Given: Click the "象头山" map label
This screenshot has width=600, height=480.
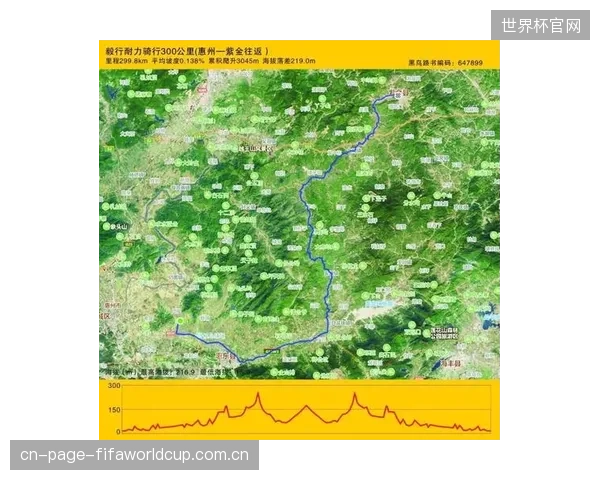Looking at the screenshot, I should 120,227.
